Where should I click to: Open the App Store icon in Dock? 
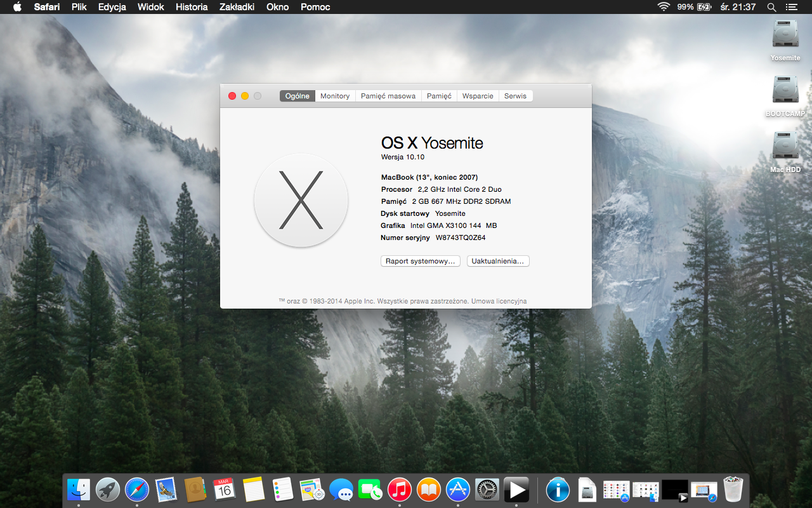[458, 490]
